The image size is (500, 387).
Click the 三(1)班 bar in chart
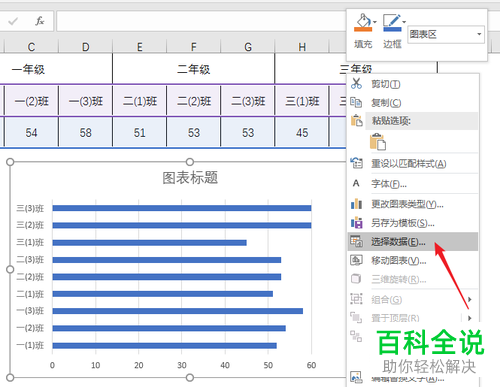(x=149, y=243)
